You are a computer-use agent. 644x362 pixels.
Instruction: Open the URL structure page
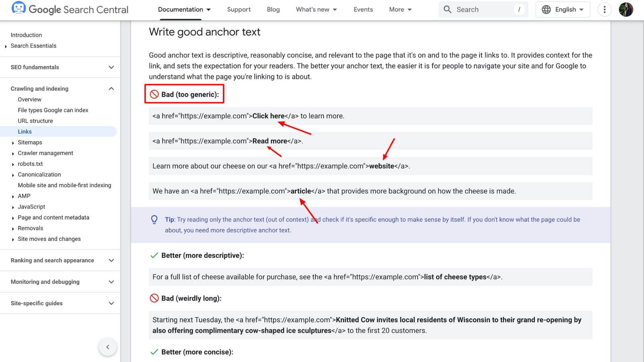click(35, 121)
